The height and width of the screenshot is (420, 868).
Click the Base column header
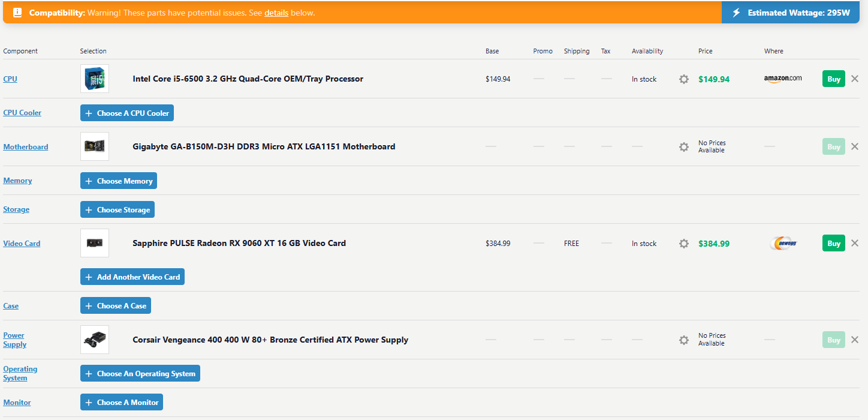click(492, 51)
